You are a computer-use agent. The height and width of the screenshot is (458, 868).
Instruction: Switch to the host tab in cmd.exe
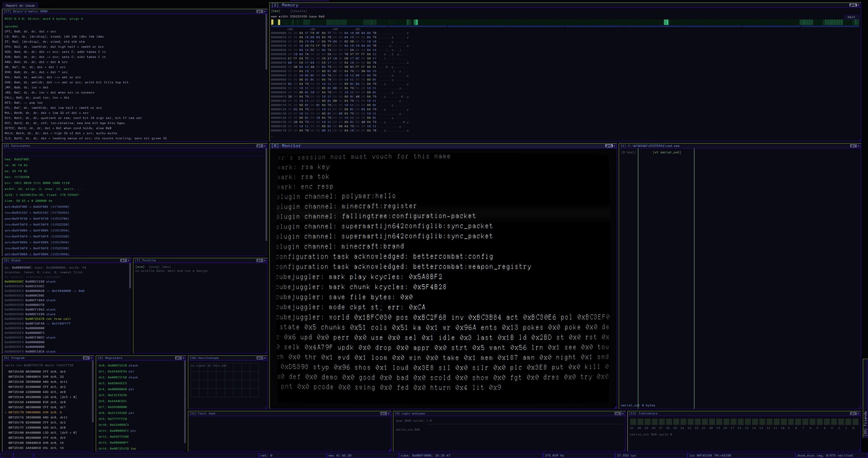(628, 152)
